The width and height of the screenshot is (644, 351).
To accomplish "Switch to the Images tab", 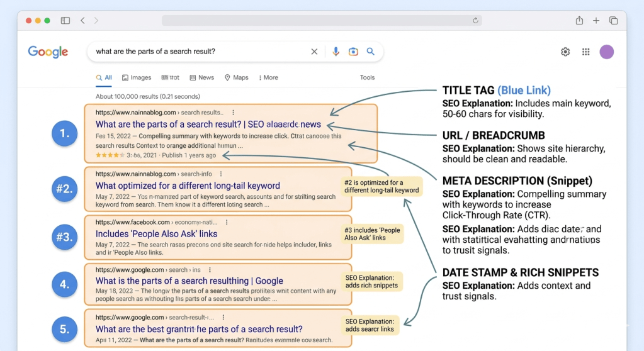I will [137, 77].
